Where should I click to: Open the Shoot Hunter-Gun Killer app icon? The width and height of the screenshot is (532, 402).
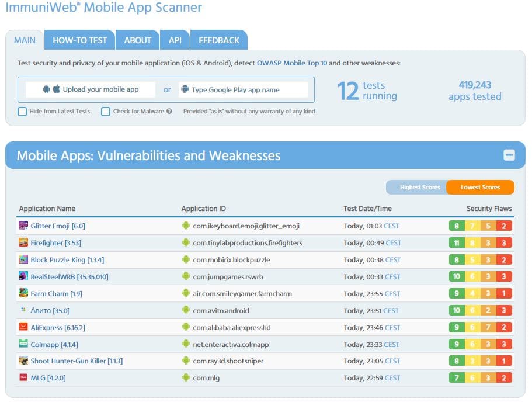tap(23, 361)
